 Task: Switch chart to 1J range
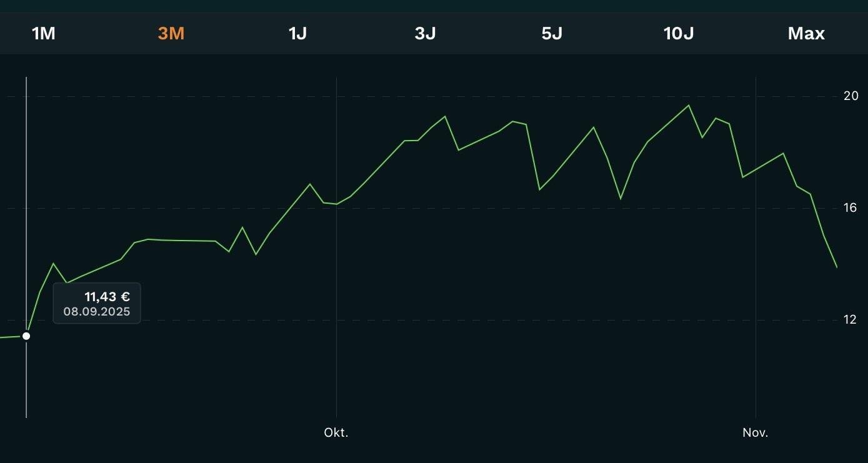pyautogui.click(x=297, y=34)
